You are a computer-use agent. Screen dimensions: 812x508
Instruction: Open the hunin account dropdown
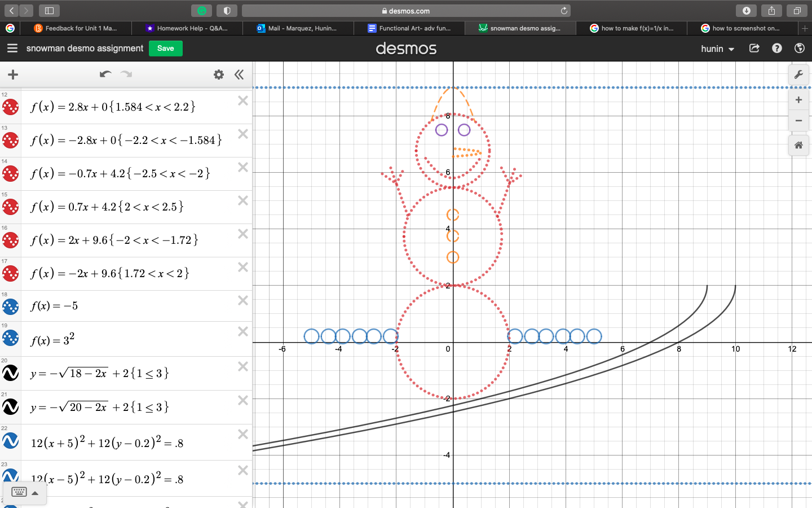[717, 49]
